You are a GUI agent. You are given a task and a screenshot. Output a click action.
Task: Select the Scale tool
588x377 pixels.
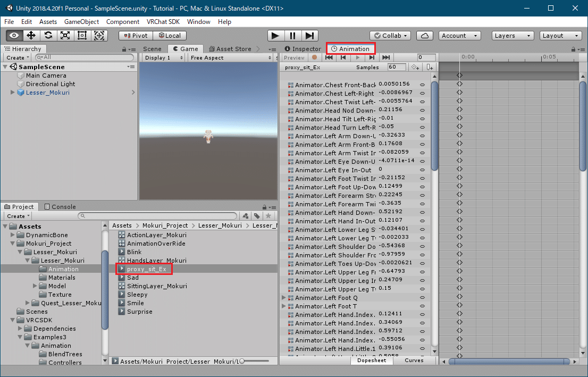tap(65, 36)
